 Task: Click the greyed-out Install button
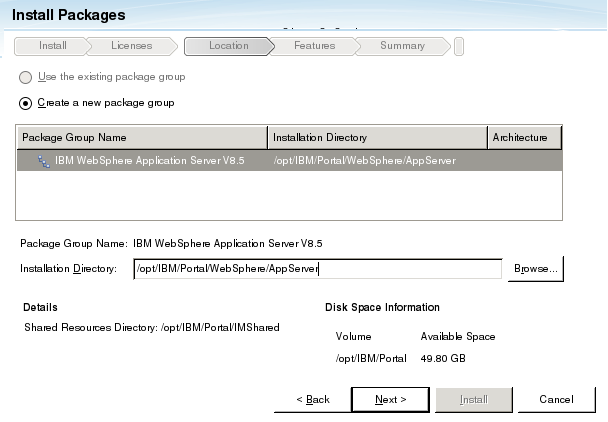473,399
